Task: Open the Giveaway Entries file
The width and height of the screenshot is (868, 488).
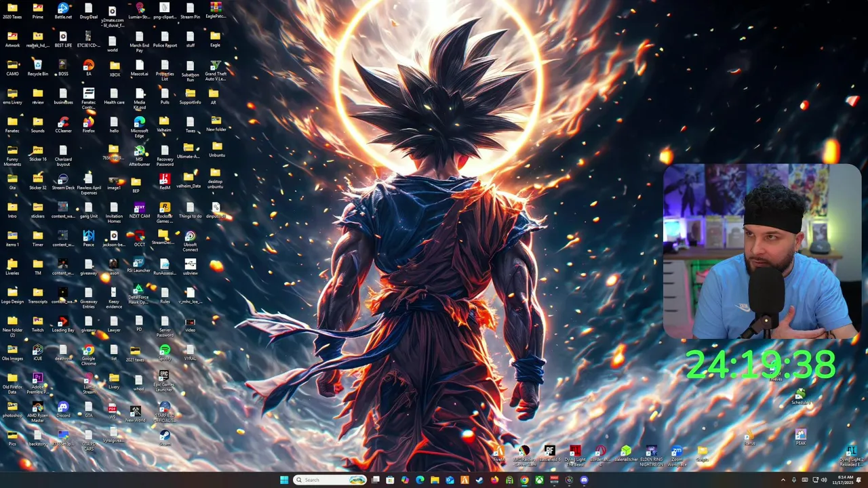Action: coord(88,298)
